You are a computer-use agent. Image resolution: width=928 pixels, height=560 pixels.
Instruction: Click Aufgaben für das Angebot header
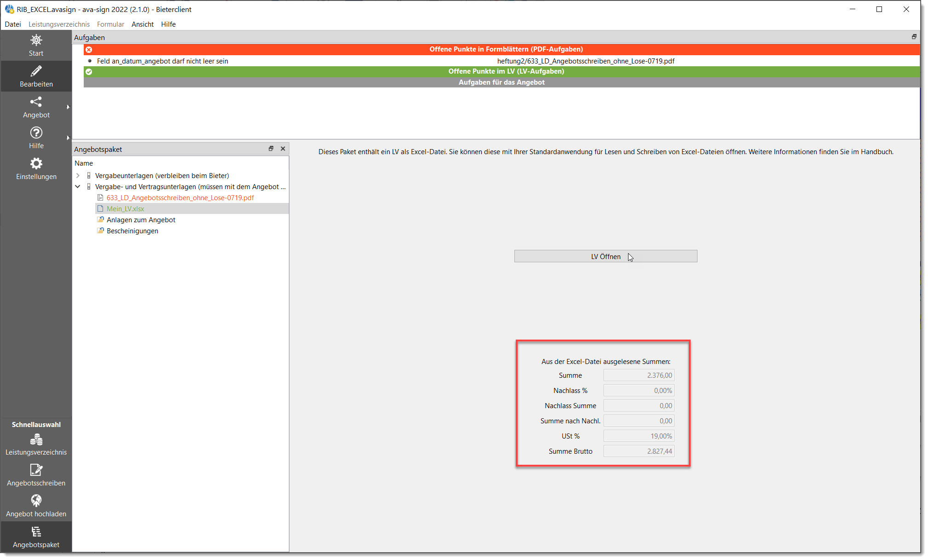point(501,82)
